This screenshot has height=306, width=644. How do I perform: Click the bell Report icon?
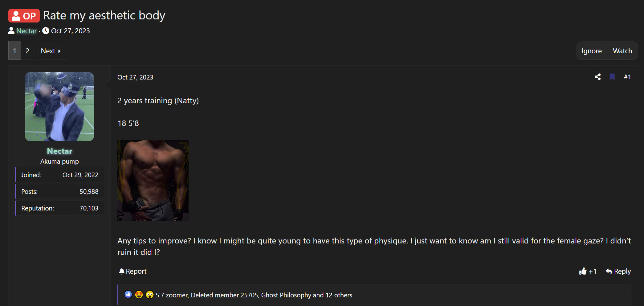pyautogui.click(x=122, y=271)
